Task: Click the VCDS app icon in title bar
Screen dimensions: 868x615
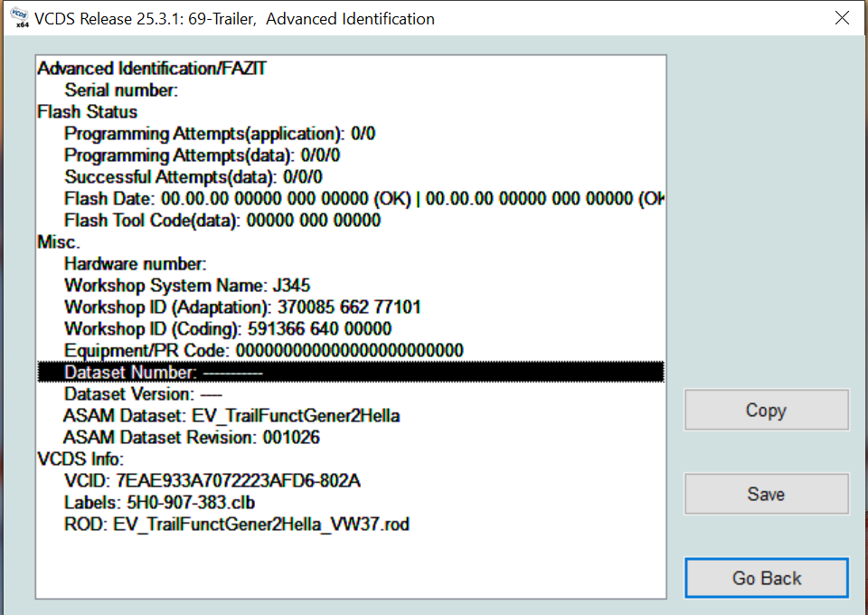Action: (x=19, y=18)
